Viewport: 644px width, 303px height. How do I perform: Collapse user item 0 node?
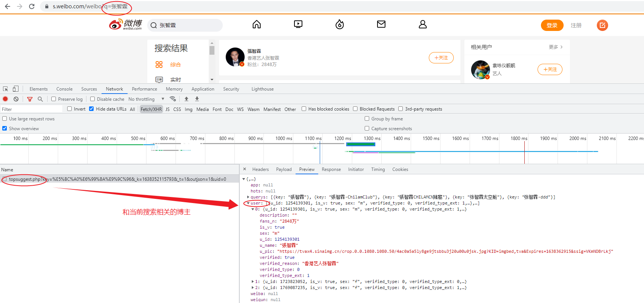point(253,209)
